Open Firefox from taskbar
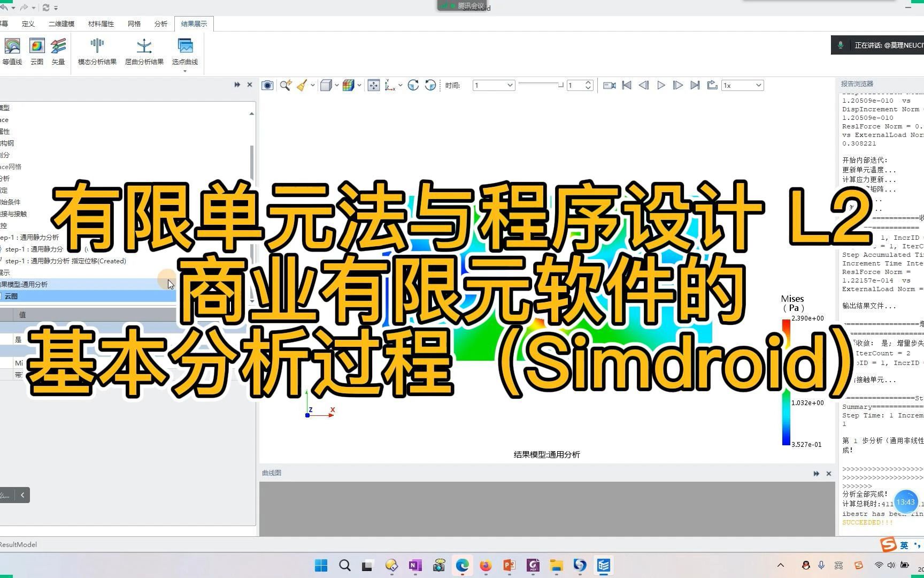 coord(486,565)
